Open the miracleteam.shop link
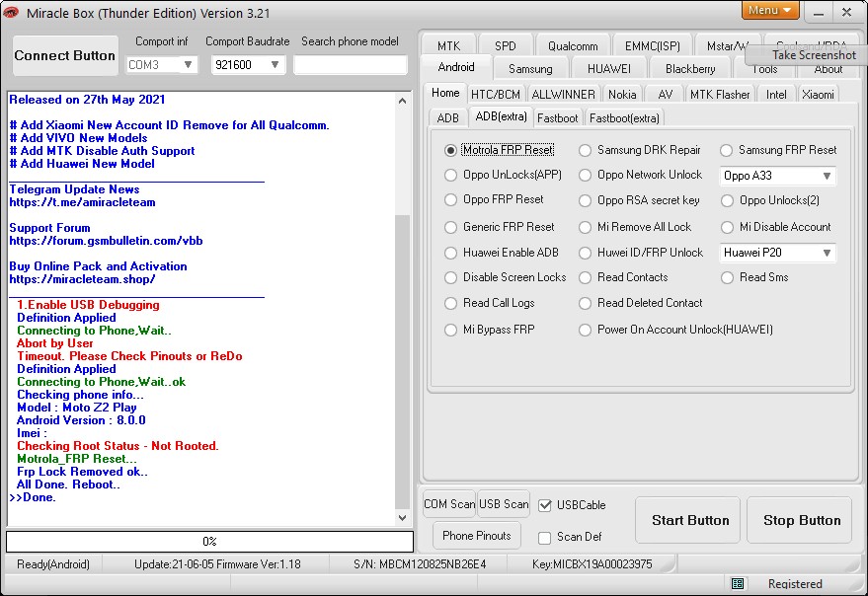868x596 pixels. pyautogui.click(x=83, y=279)
